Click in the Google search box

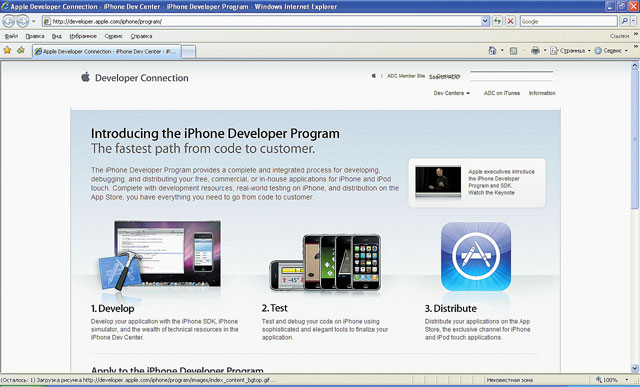click(x=569, y=21)
